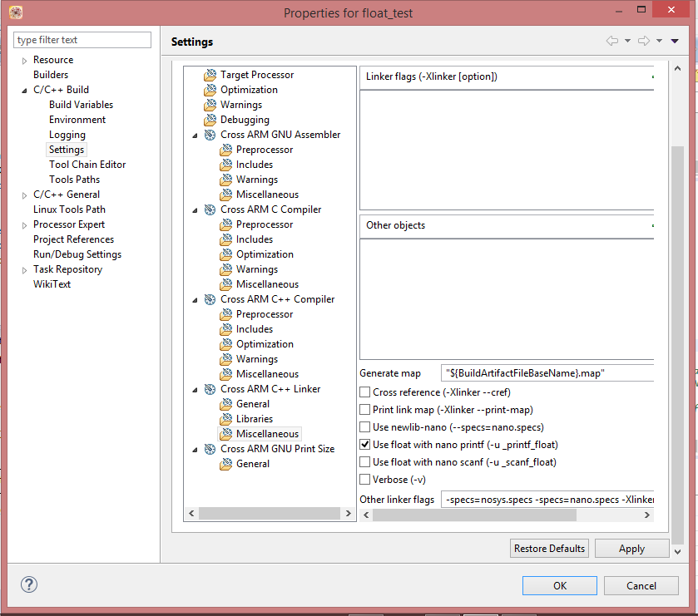Viewport: 698px width, 616px height.
Task: Check Use float with nano scanf
Action: pos(365,462)
